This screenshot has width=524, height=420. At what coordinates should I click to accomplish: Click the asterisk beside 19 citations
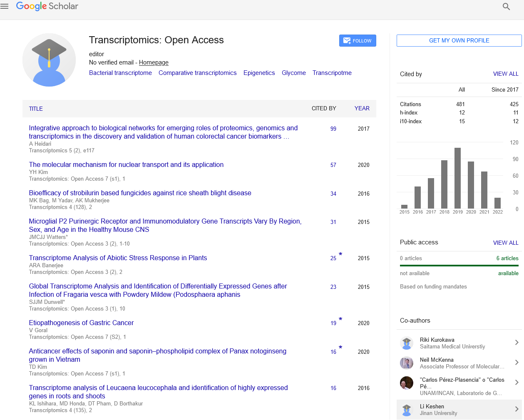pyautogui.click(x=340, y=319)
